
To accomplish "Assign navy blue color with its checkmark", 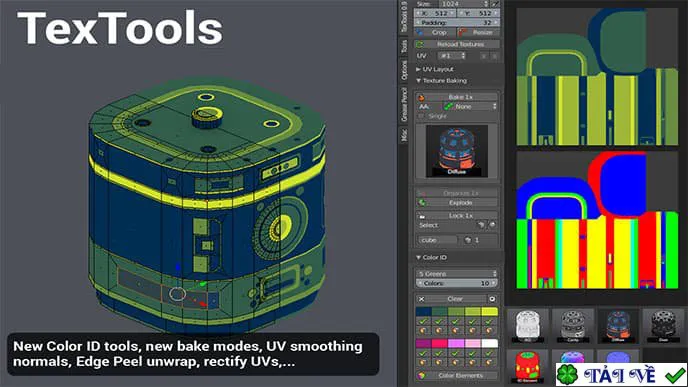I will pyautogui.click(x=423, y=321).
